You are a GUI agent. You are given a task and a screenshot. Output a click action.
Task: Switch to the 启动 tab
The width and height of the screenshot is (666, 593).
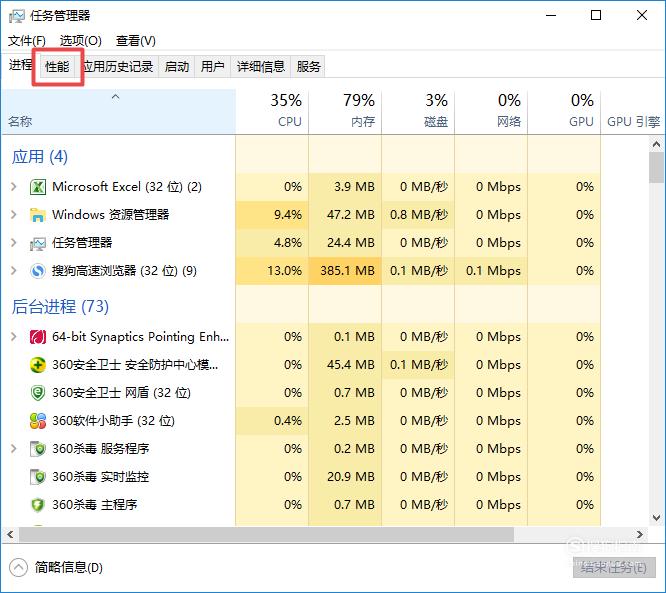pos(177,67)
